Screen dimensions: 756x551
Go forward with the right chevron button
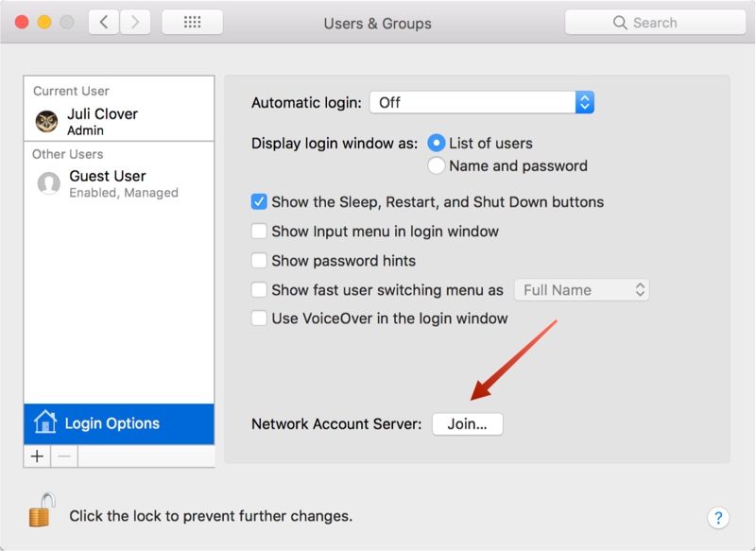135,22
